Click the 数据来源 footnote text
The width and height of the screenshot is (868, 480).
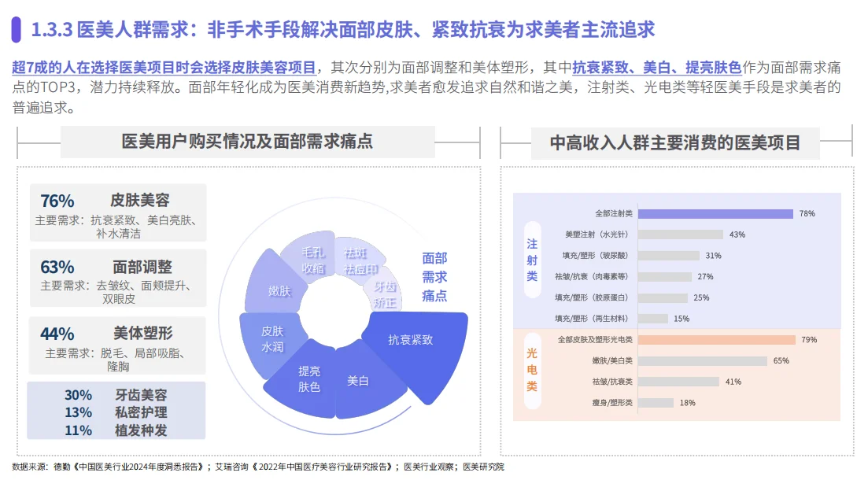258,467
